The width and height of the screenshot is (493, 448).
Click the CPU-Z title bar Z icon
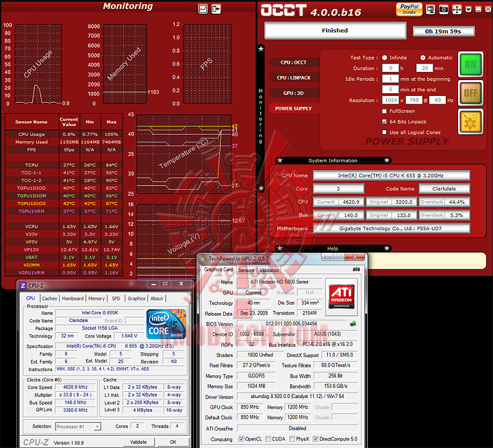click(x=23, y=286)
